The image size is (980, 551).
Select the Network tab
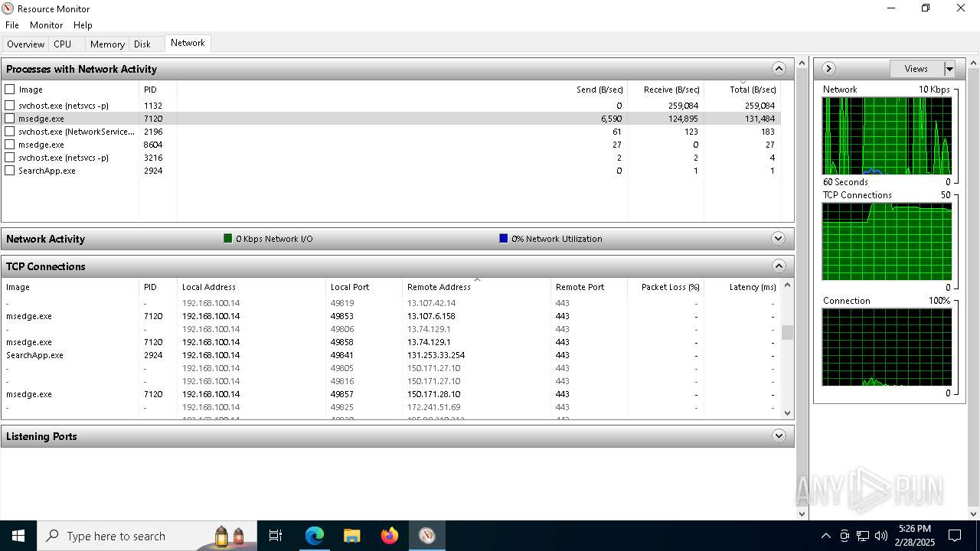click(x=188, y=44)
